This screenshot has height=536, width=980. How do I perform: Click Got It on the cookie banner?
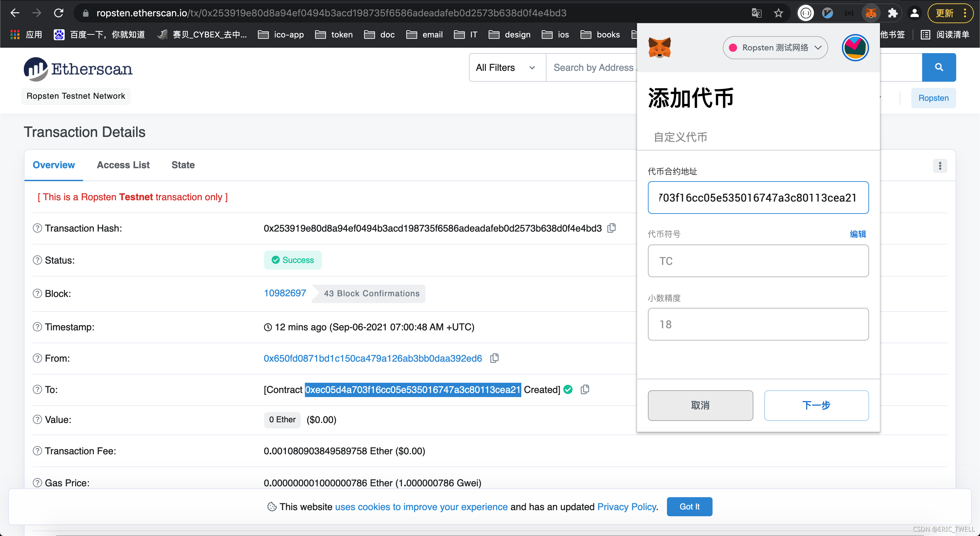point(689,507)
